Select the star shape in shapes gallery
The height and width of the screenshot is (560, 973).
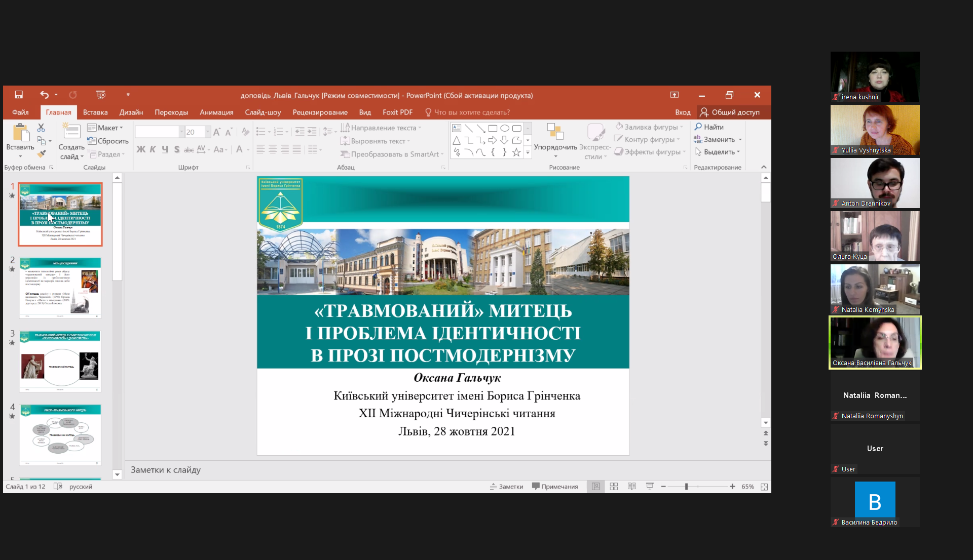(x=516, y=152)
